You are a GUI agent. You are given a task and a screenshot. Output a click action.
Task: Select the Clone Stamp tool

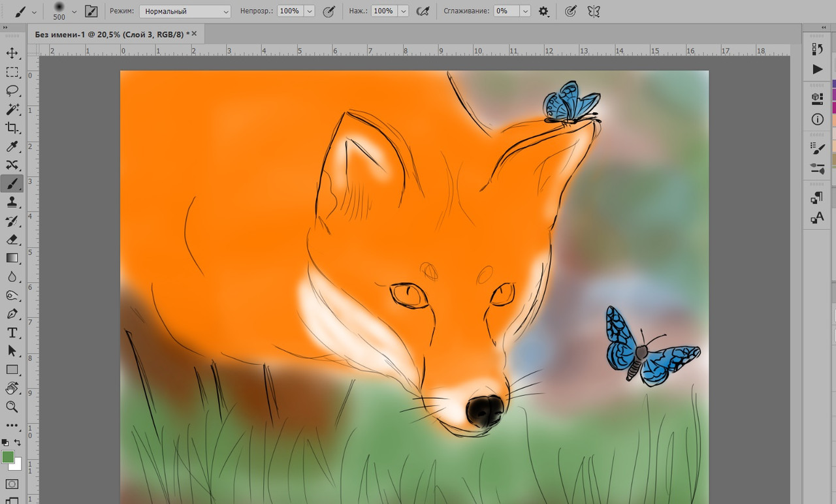click(x=12, y=202)
